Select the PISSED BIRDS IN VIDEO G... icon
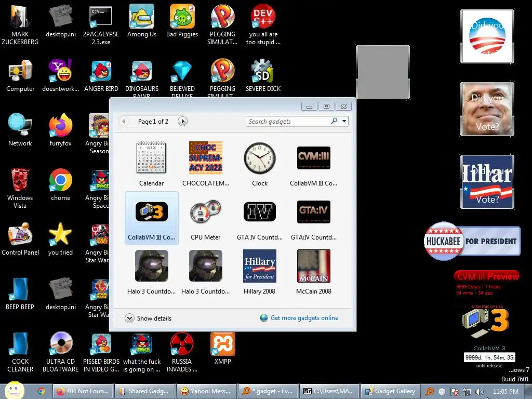 pyautogui.click(x=101, y=352)
